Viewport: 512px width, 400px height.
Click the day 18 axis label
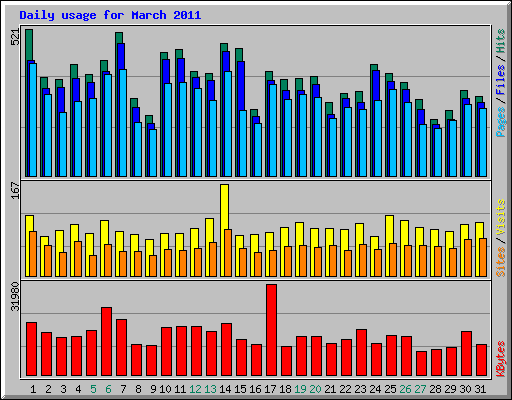[285, 389]
